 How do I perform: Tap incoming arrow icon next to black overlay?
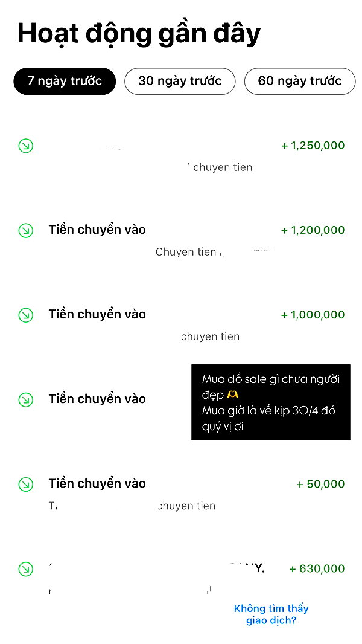26,399
